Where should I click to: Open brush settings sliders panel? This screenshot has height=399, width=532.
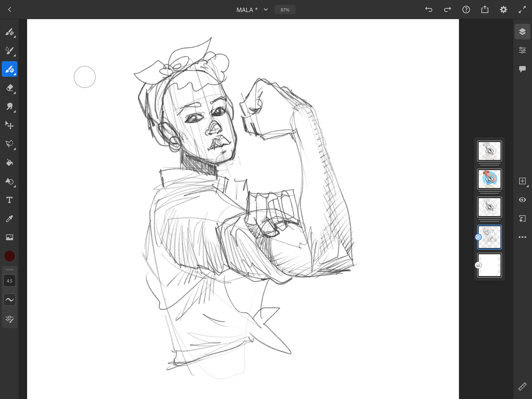tap(9, 319)
